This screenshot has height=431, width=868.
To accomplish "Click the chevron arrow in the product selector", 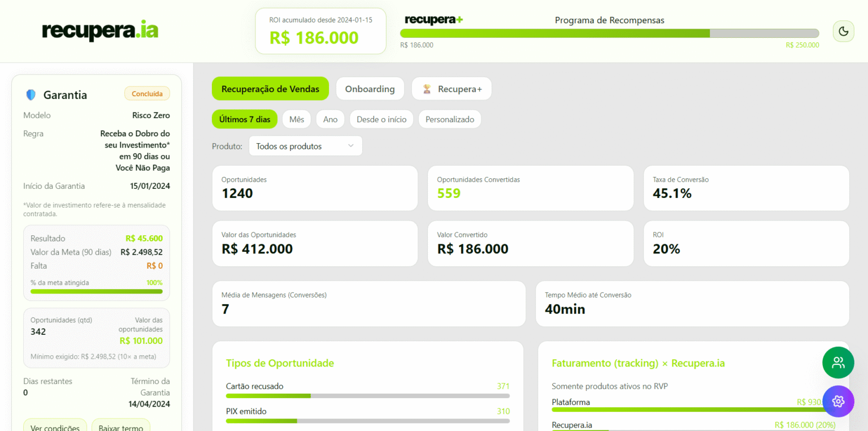I will (x=351, y=146).
